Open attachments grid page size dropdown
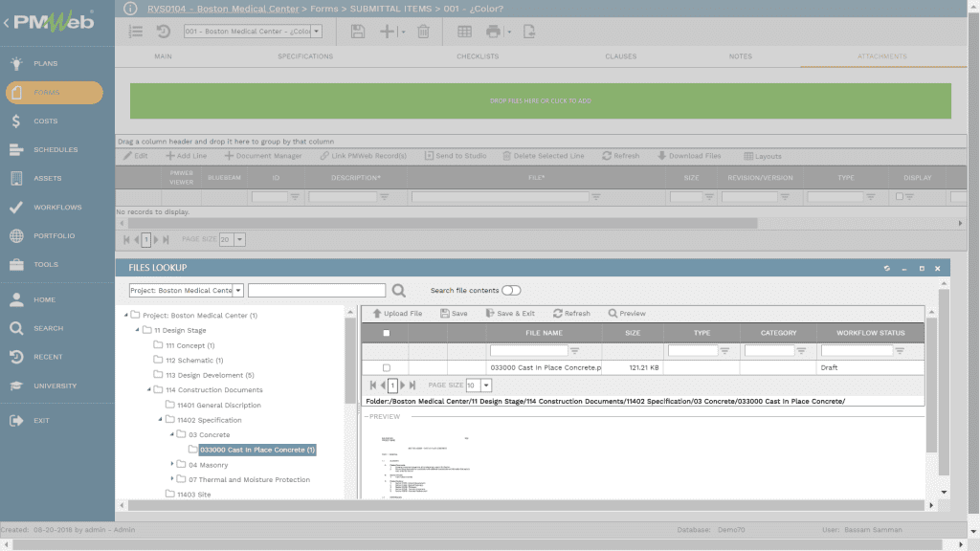 pyautogui.click(x=239, y=239)
